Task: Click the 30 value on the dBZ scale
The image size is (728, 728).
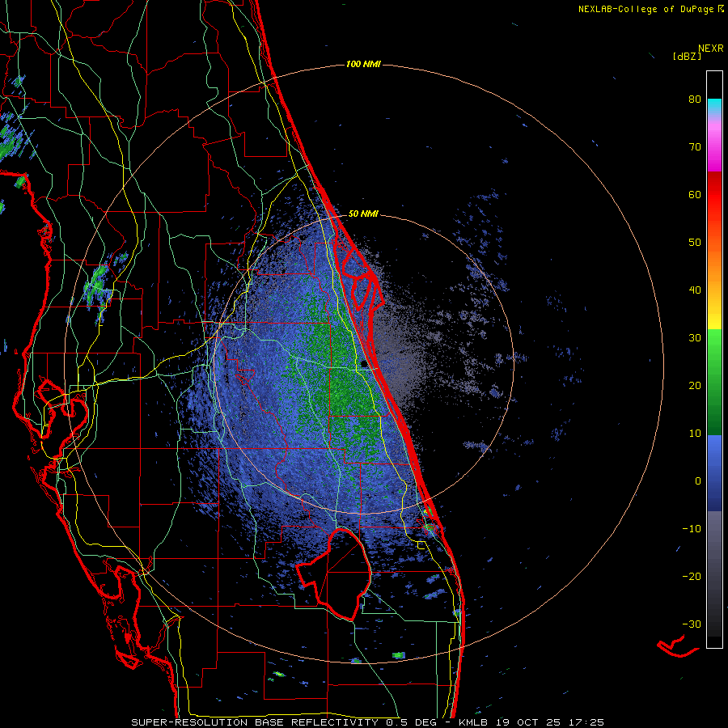Action: (695, 337)
